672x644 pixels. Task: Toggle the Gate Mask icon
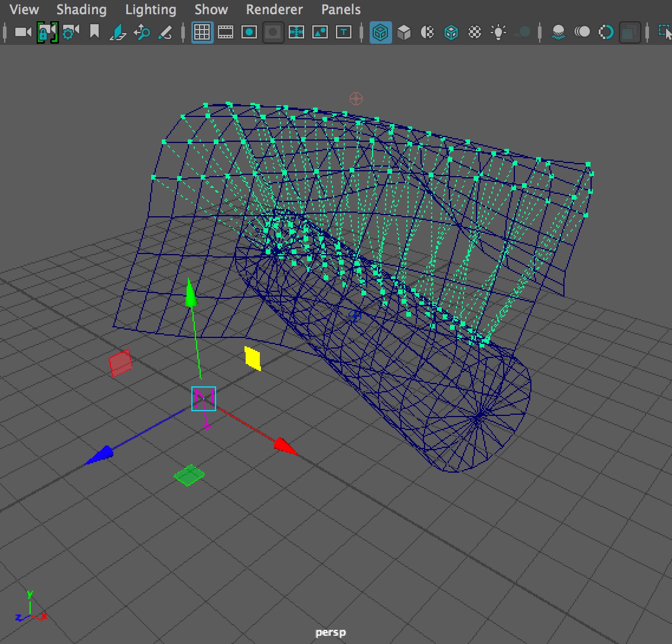coord(273,32)
